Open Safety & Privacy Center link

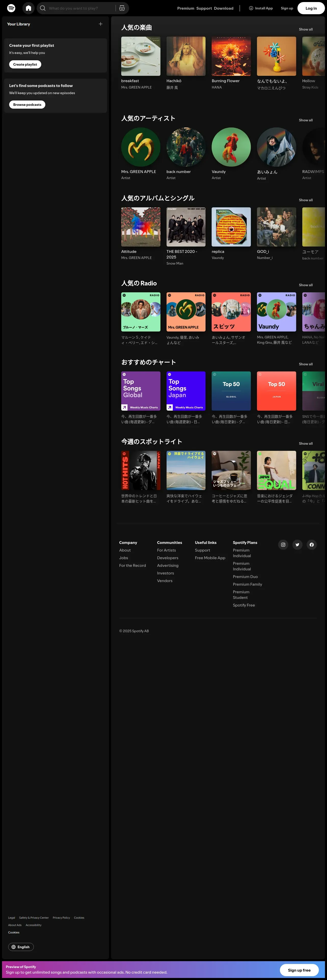point(34,918)
